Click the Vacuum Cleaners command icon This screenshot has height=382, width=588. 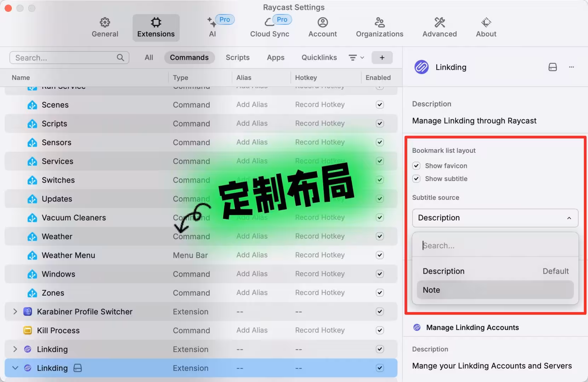click(32, 218)
